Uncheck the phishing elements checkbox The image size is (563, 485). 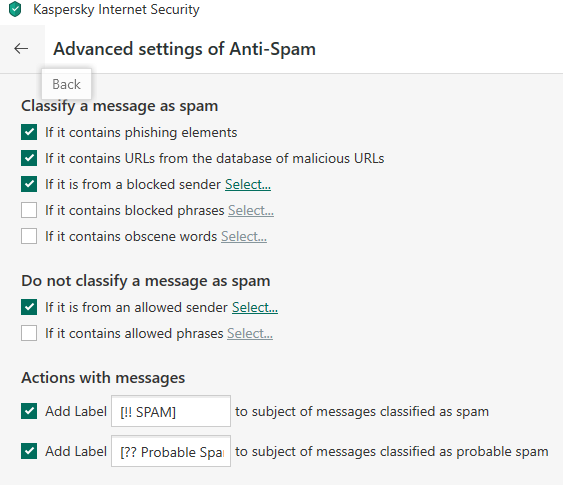29,132
